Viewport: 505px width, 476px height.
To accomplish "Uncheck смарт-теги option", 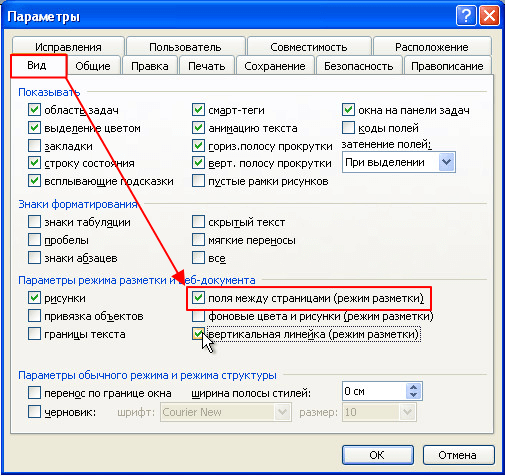I will (x=198, y=110).
